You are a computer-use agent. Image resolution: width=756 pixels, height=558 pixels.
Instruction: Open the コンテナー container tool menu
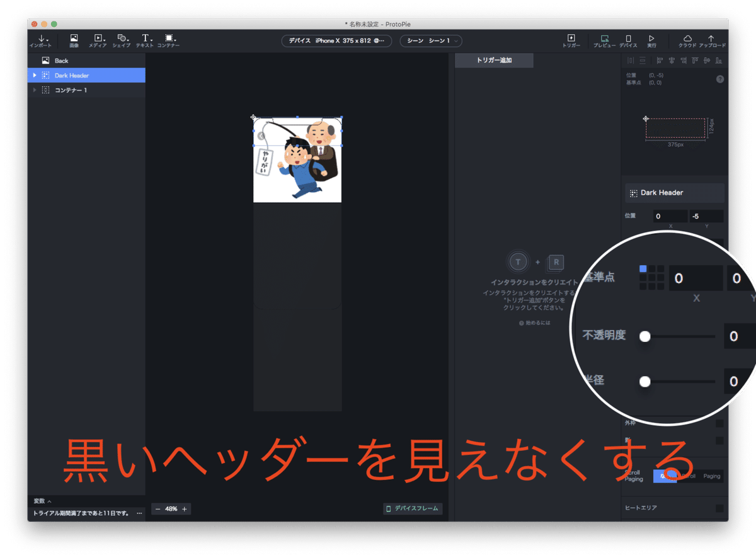click(169, 41)
